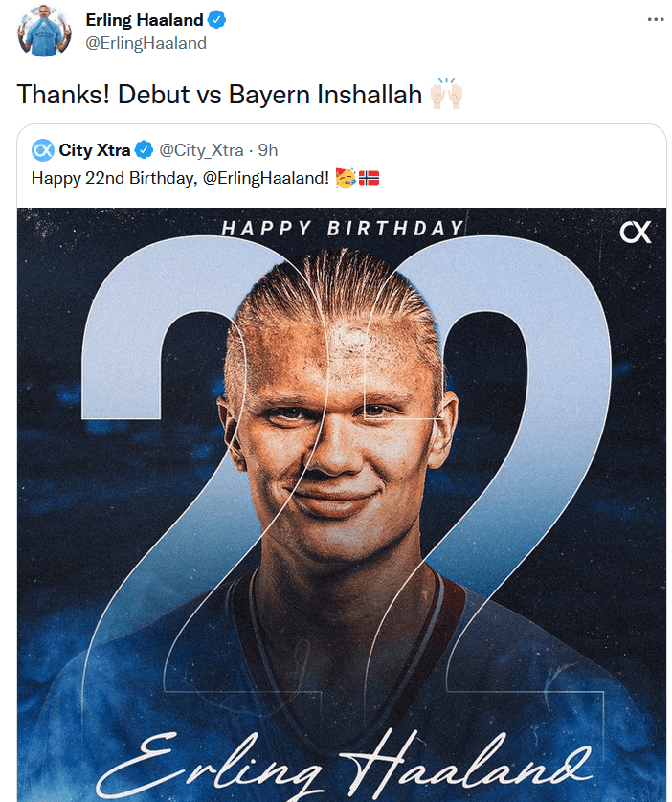The height and width of the screenshot is (802, 672).
Task: Click the @City_Xtra handle
Action: pos(201,150)
